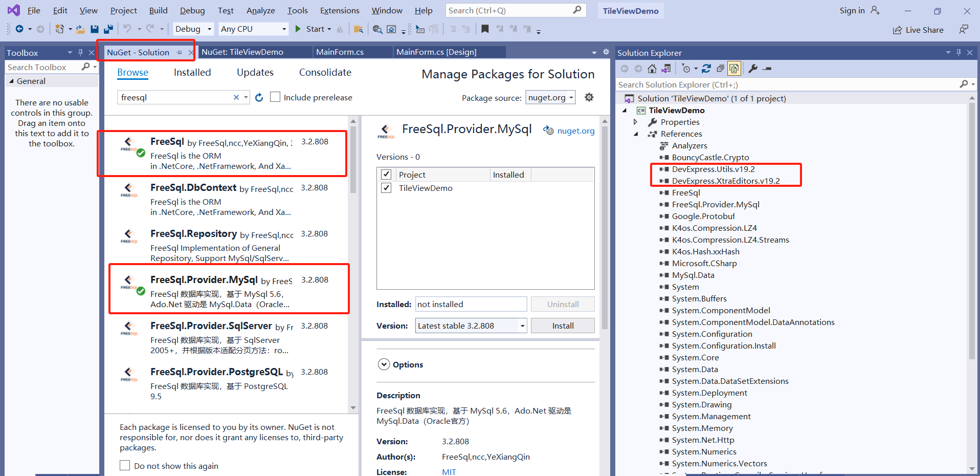
Task: Toggle the Include prerelease checkbox
Action: (x=275, y=97)
